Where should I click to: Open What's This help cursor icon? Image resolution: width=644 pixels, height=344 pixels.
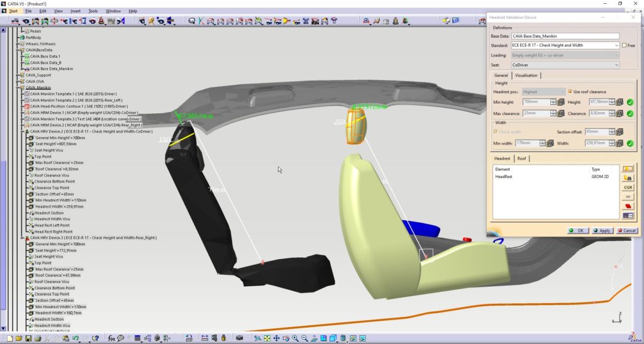(x=96, y=338)
